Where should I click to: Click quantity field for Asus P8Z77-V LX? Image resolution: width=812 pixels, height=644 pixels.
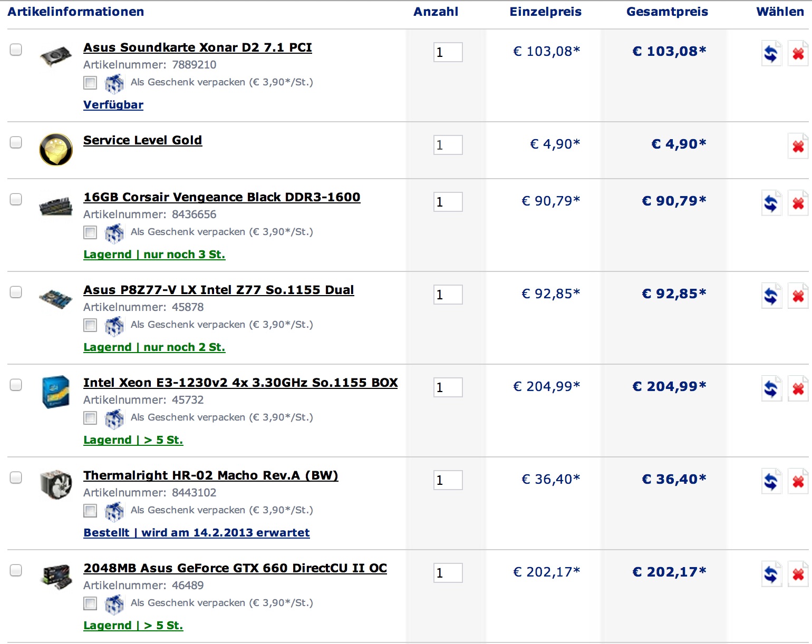pyautogui.click(x=448, y=295)
